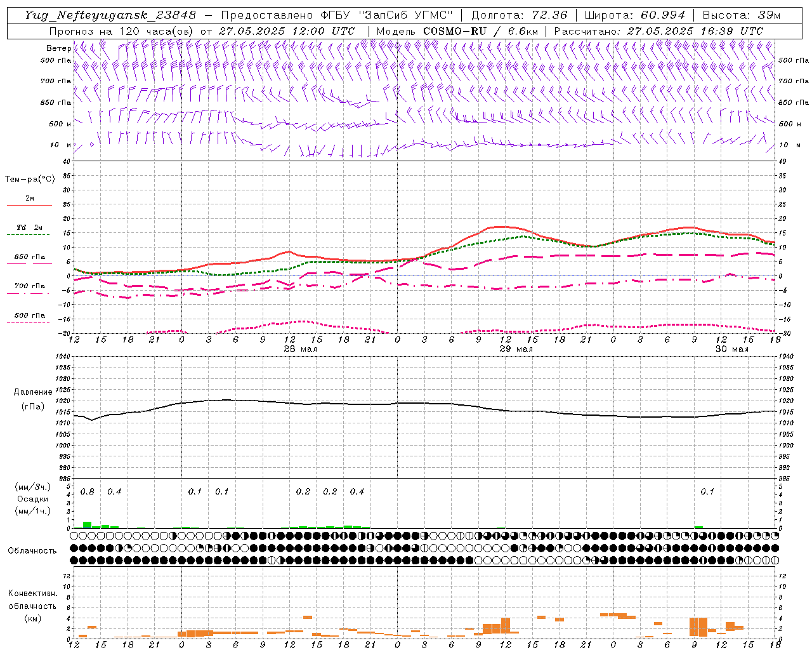This screenshot has height=650, width=812.
Task: Click the (гПа) unit under Давление
Action: click(x=33, y=406)
